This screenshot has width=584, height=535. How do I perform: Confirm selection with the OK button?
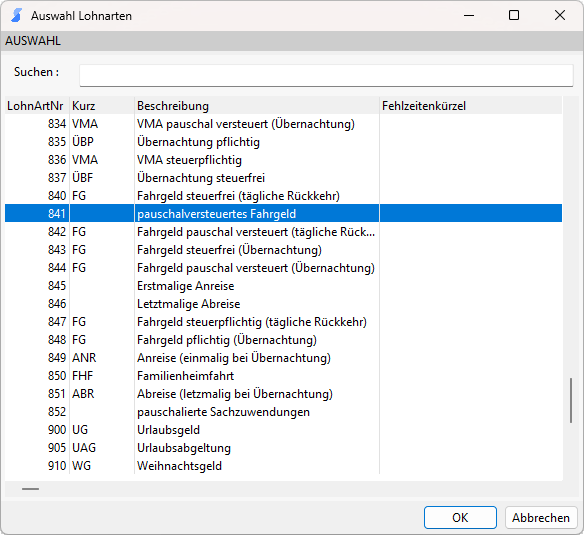[x=460, y=517]
